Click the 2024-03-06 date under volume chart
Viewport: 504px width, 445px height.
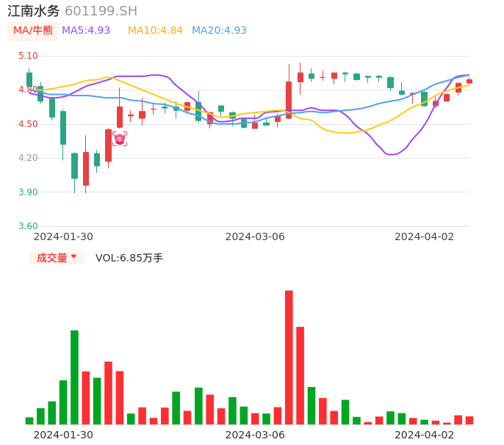(255, 435)
